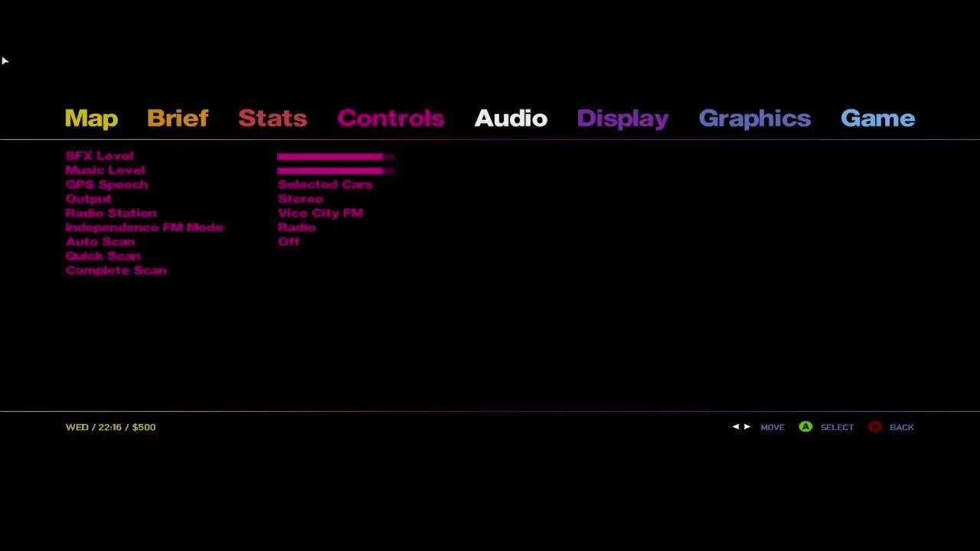
Task: Click the SELECT prompt label
Action: 837,427
